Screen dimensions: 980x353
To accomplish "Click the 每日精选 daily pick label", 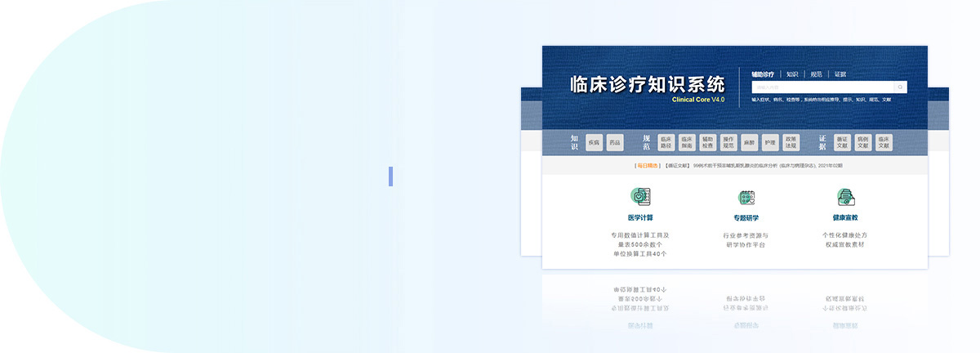I will click(648, 166).
